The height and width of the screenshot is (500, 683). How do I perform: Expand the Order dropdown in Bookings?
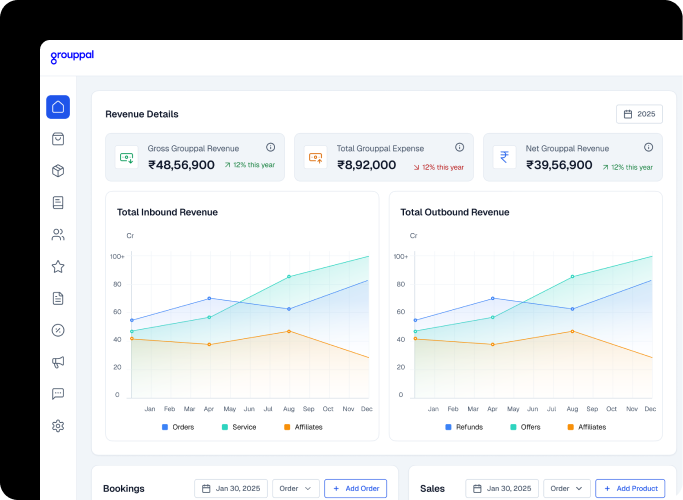[x=296, y=489]
